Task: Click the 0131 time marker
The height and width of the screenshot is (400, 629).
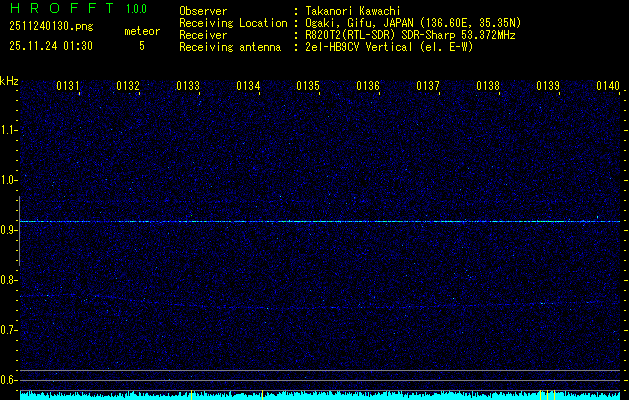Action: [68, 87]
